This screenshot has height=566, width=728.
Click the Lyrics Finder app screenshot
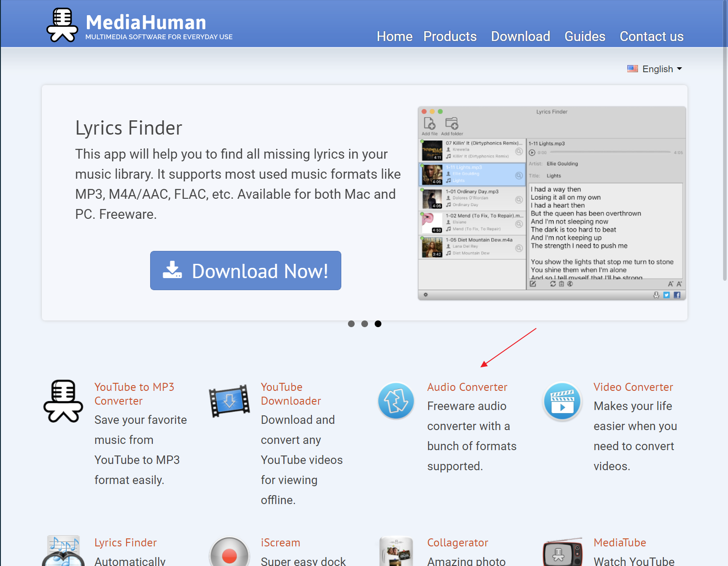(x=552, y=203)
